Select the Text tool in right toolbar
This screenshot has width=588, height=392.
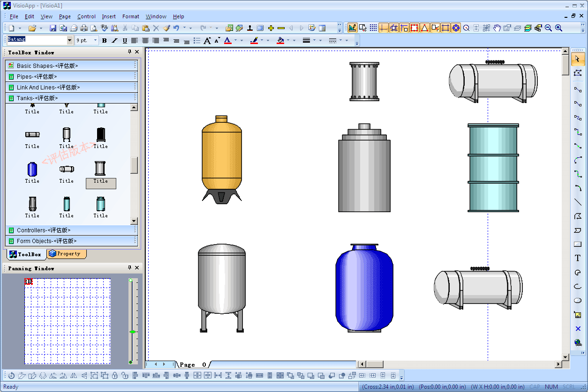pyautogui.click(x=578, y=258)
